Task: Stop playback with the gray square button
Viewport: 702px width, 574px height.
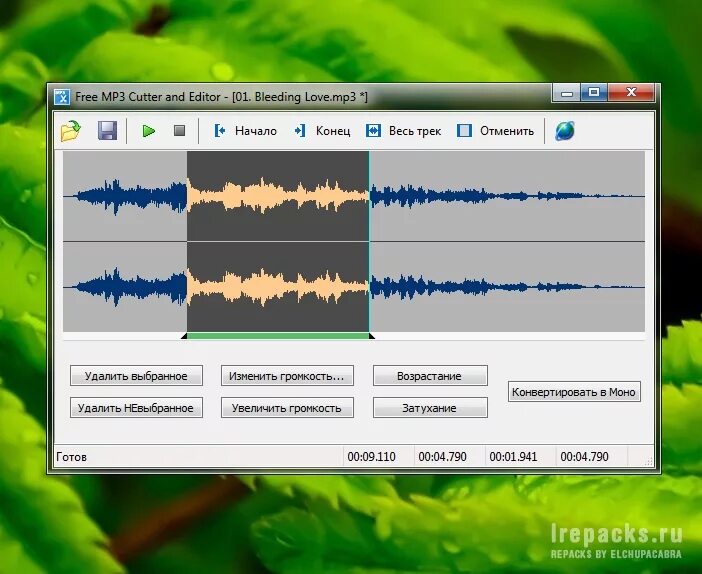Action: tap(180, 131)
